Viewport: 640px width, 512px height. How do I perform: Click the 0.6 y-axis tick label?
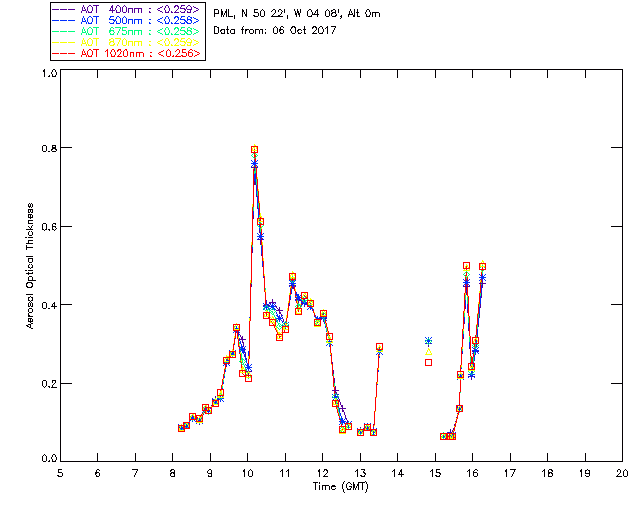(49, 227)
